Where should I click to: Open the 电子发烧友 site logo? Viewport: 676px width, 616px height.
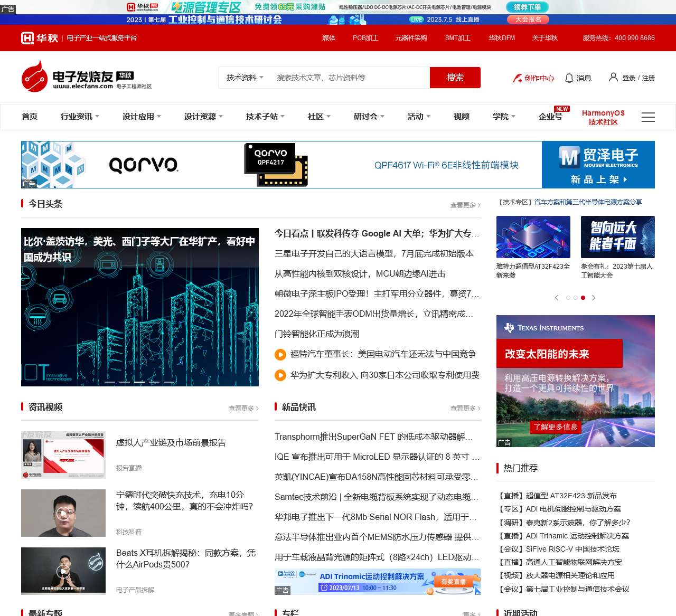click(x=87, y=77)
